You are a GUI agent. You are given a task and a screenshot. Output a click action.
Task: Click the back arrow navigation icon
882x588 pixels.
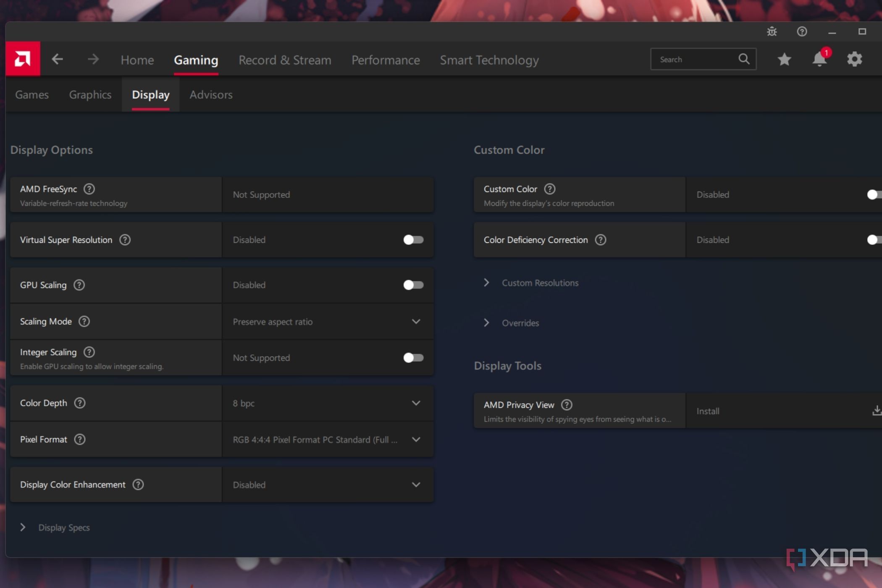pyautogui.click(x=58, y=59)
